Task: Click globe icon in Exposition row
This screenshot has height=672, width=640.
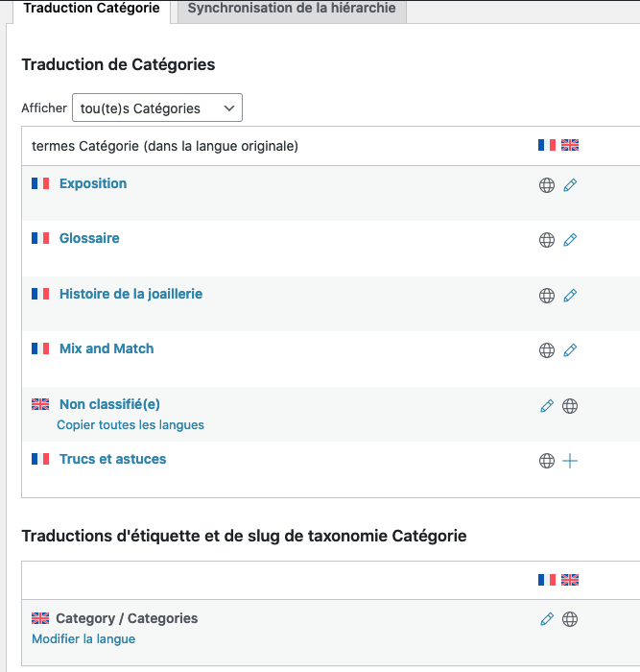Action: (x=547, y=185)
